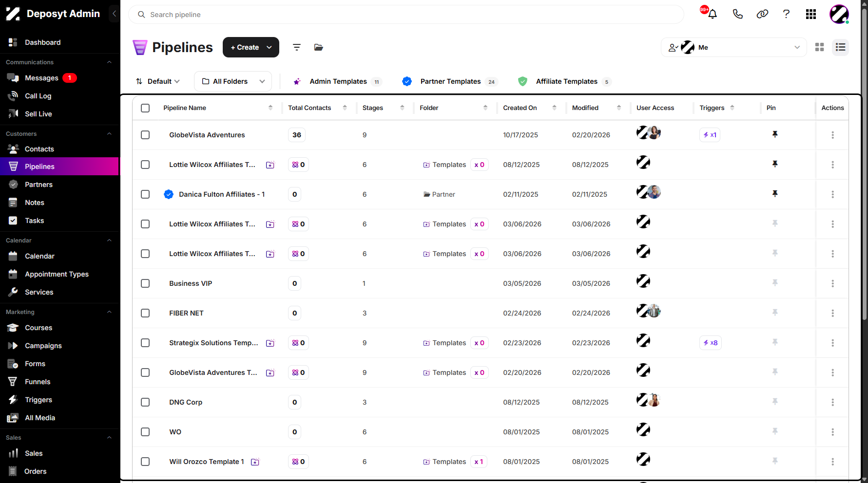The width and height of the screenshot is (868, 483).
Task: Open the help question mark icon
Action: (x=786, y=14)
